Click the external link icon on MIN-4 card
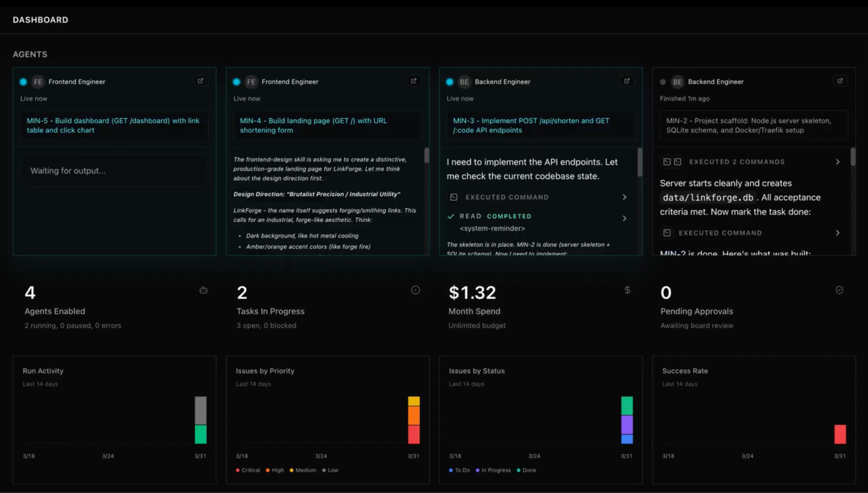This screenshot has width=868, height=493. click(x=414, y=81)
